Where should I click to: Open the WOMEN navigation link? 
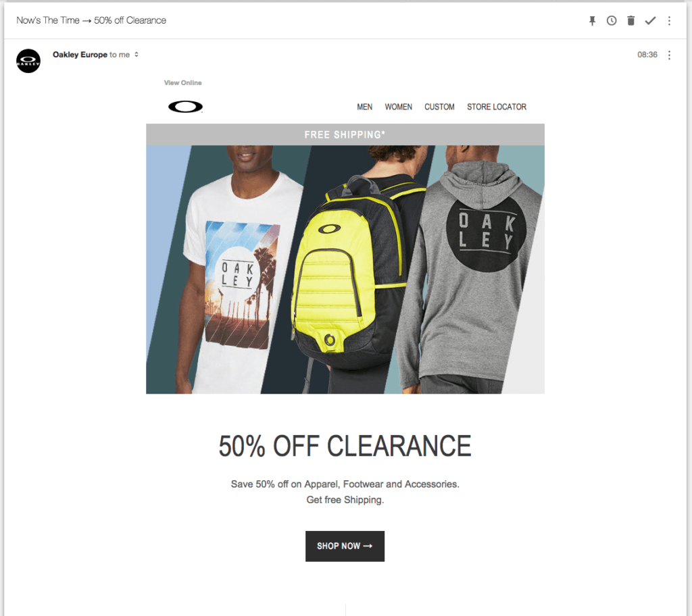click(399, 107)
